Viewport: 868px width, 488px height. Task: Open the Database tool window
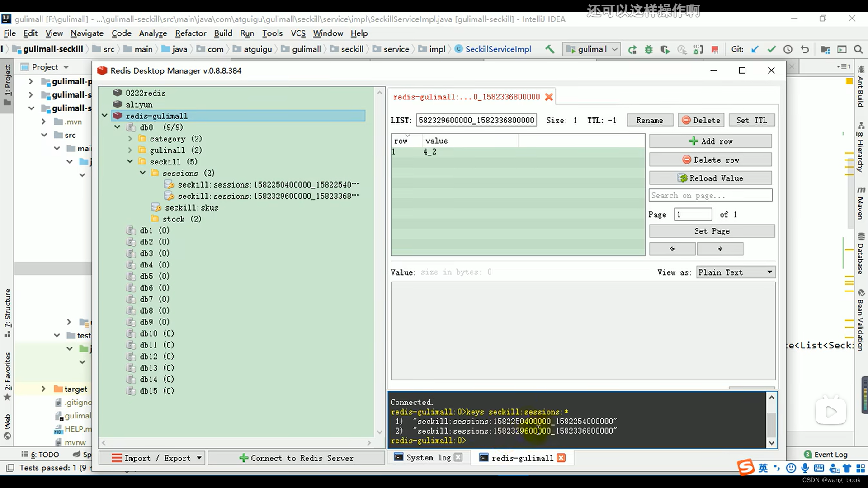861,253
